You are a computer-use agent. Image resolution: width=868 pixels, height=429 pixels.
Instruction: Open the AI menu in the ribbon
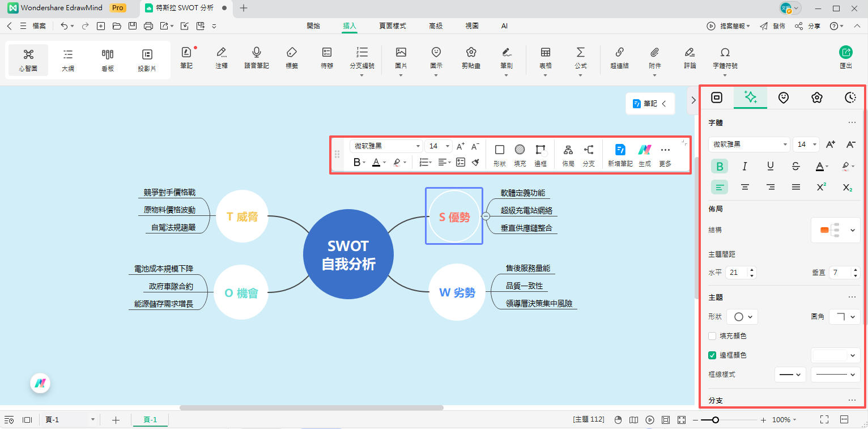[x=504, y=26]
